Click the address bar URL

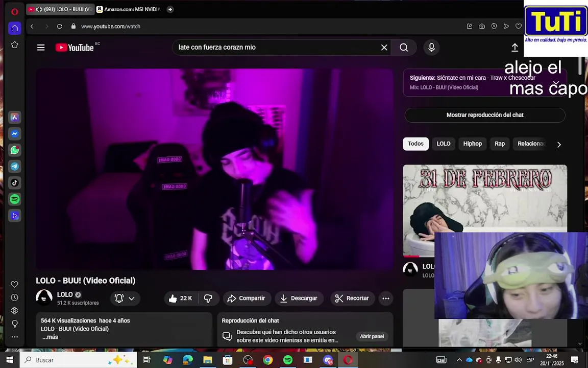(x=111, y=26)
